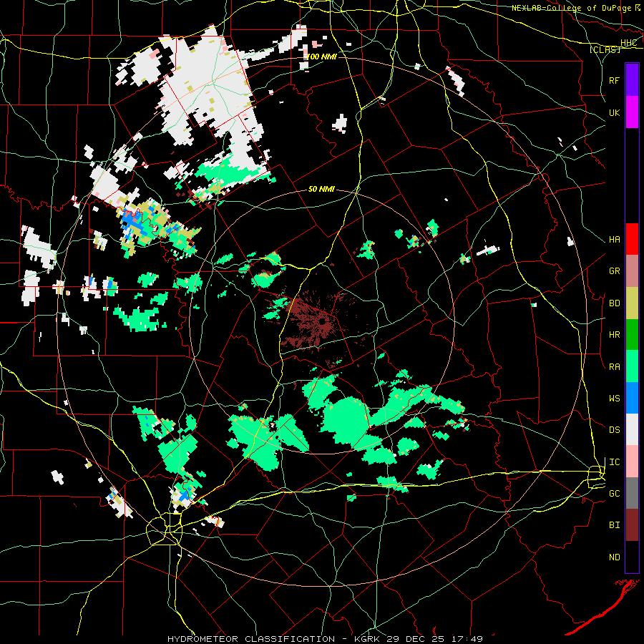Click the RA legend label

(x=614, y=367)
